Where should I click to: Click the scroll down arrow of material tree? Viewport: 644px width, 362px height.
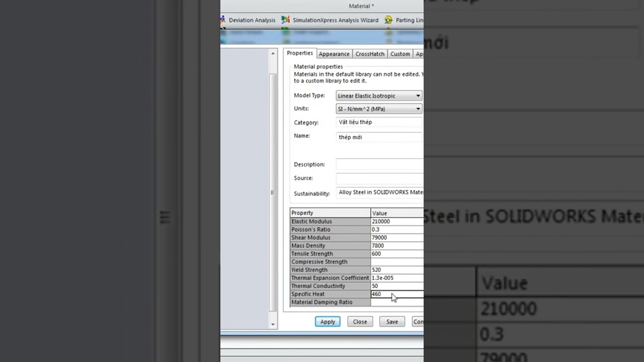(273, 324)
